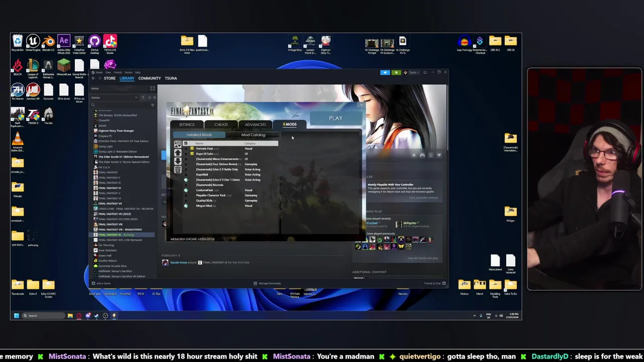Disable CostumePack mod toggle
This screenshot has width=644, height=362.
186,190
